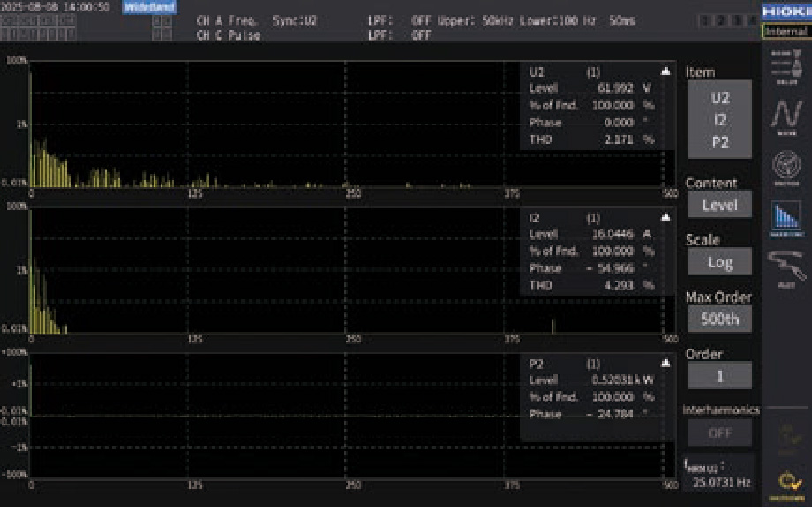The image size is (812, 511).
Task: Select the Harmonic bar graph icon
Action: [x=783, y=218]
